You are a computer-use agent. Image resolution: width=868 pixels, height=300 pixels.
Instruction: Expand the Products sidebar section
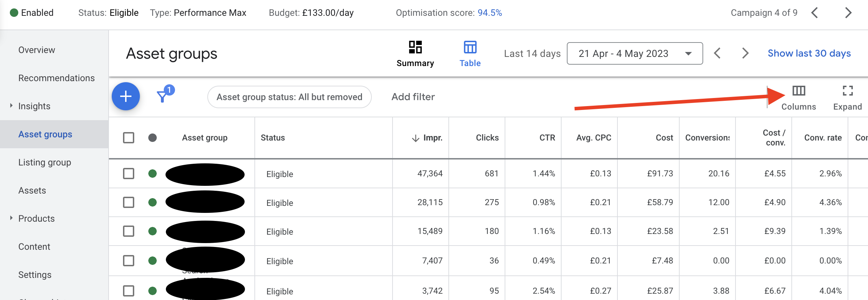[11, 218]
